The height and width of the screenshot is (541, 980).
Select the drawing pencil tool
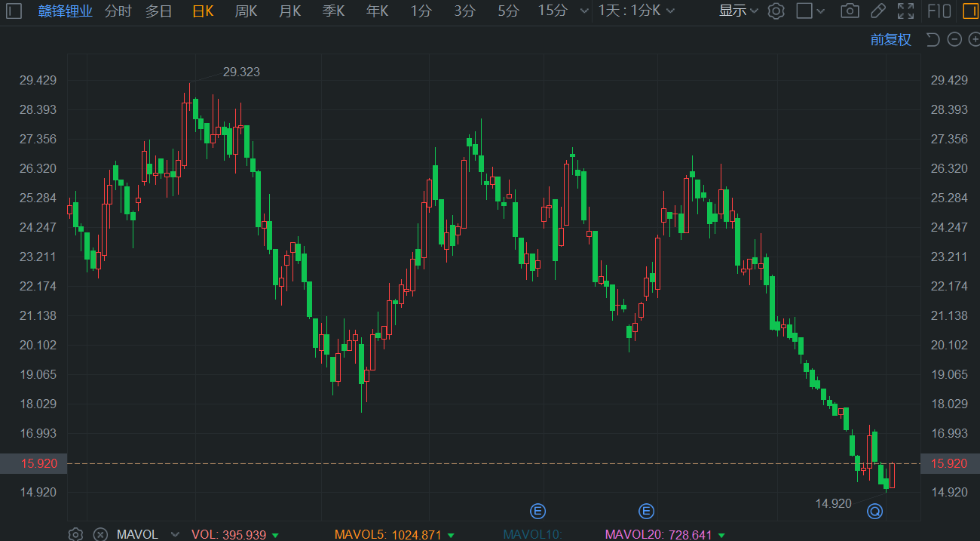(877, 11)
